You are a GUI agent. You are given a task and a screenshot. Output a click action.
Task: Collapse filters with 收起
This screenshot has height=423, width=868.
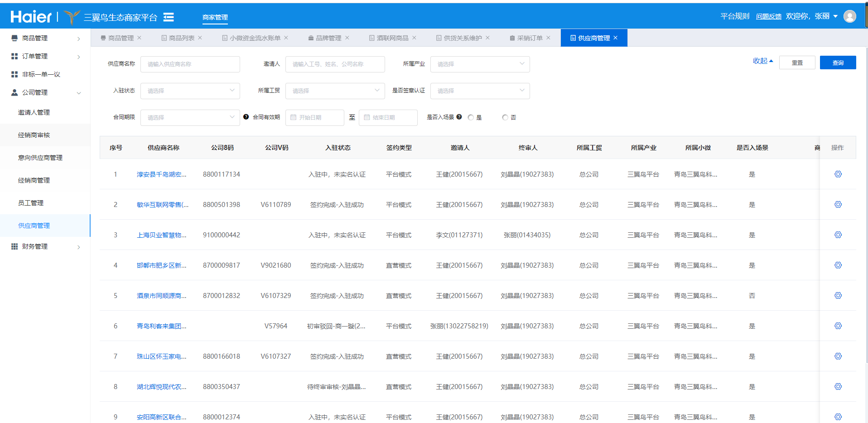pos(763,61)
